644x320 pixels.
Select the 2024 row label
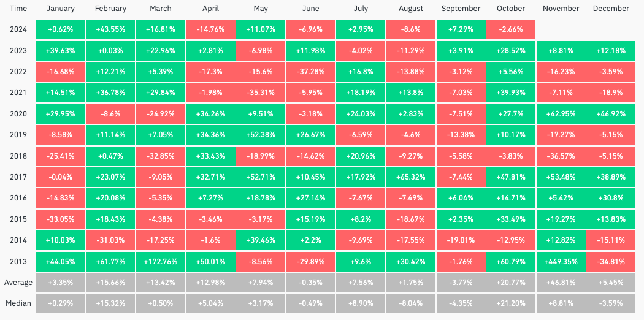[x=18, y=29]
